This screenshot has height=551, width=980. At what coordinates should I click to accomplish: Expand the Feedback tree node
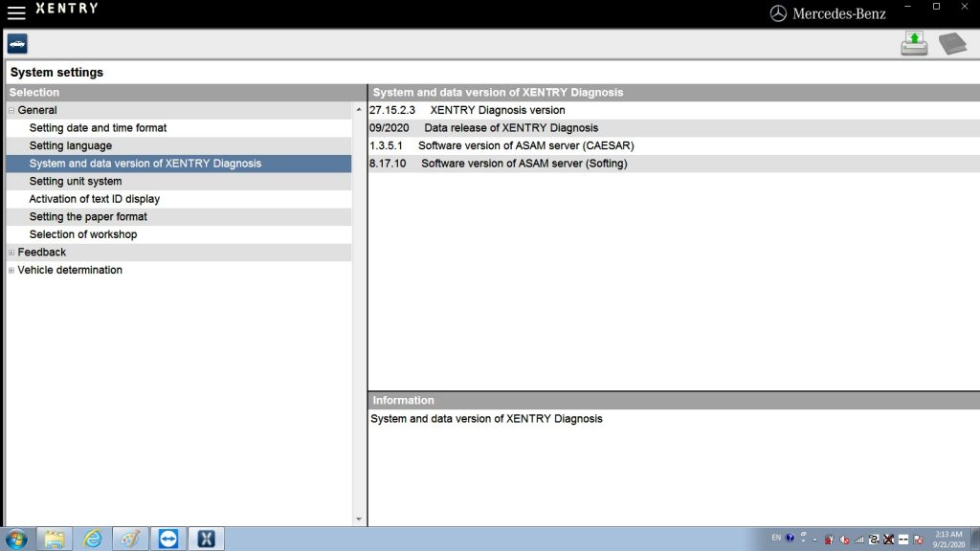click(x=11, y=253)
